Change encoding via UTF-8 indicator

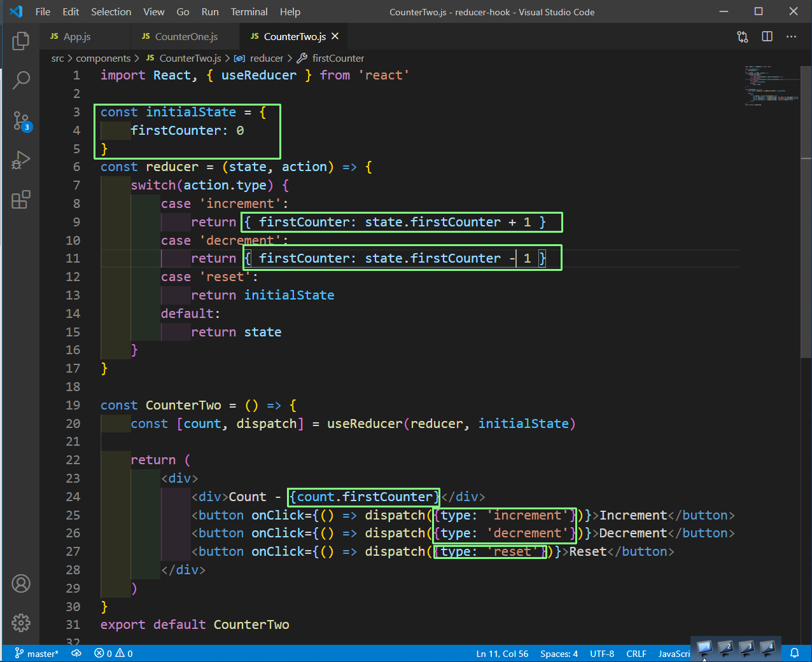[x=602, y=653]
